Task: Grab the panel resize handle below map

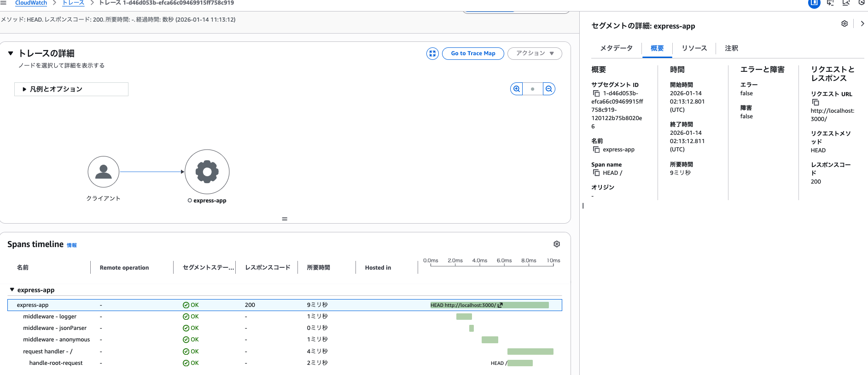Action: (285, 219)
